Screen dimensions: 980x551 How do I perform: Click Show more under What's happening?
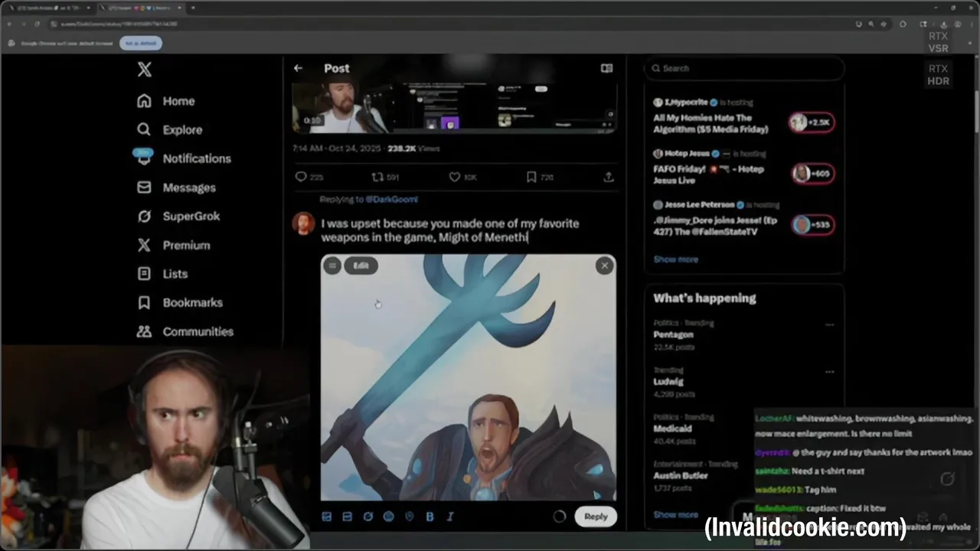tap(675, 515)
